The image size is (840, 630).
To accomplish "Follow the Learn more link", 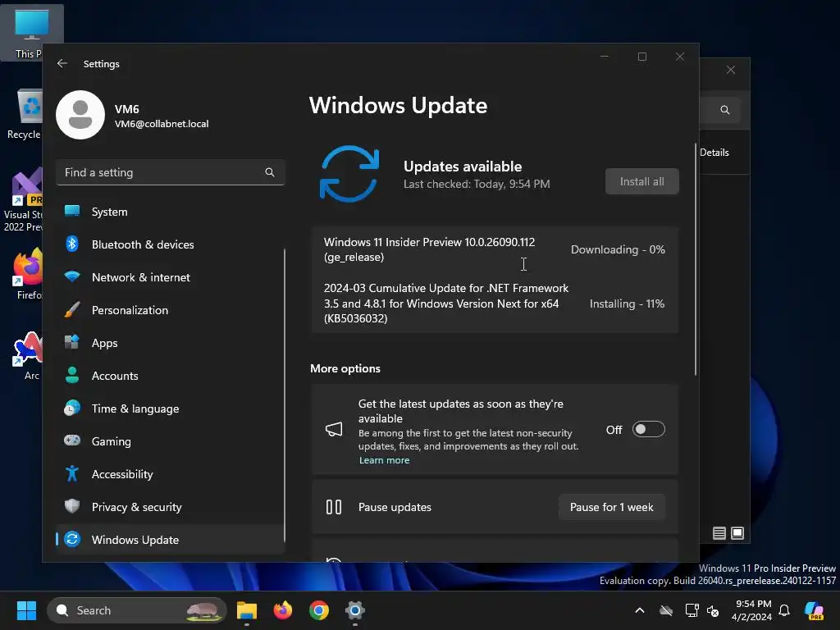I will (x=384, y=460).
